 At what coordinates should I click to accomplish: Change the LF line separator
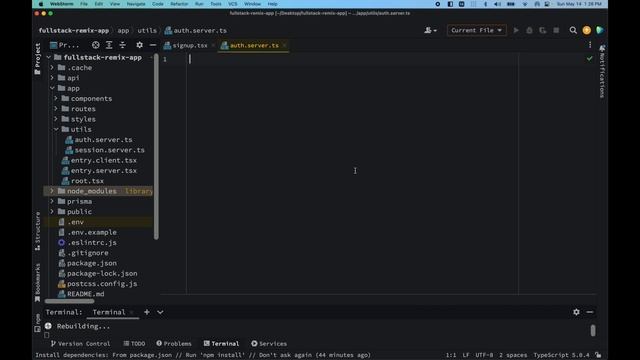pyautogui.click(x=466, y=355)
